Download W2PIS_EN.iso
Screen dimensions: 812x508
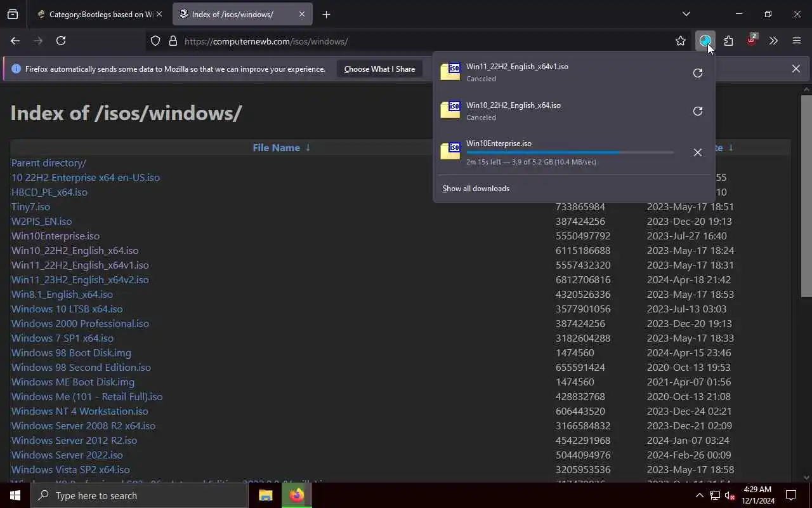[41, 221]
